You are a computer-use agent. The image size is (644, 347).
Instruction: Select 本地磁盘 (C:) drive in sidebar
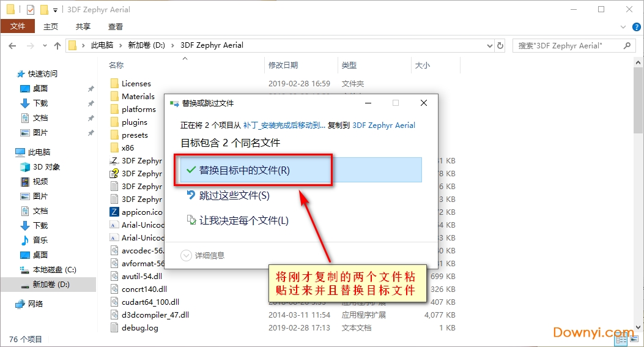pos(54,270)
